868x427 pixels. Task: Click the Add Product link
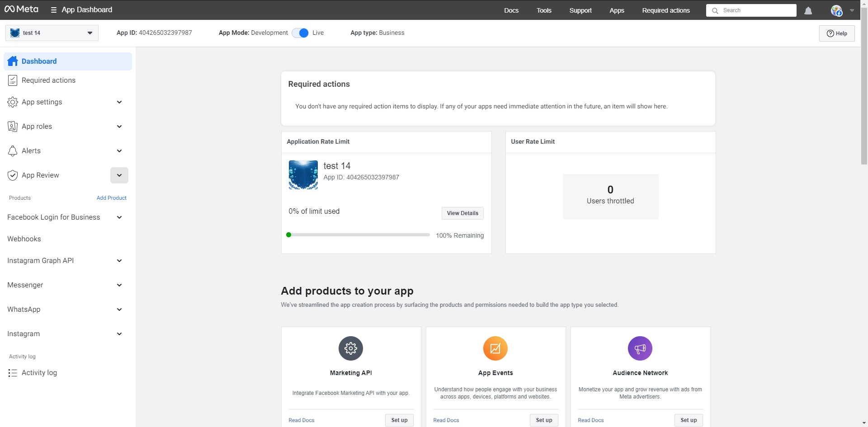[111, 198]
